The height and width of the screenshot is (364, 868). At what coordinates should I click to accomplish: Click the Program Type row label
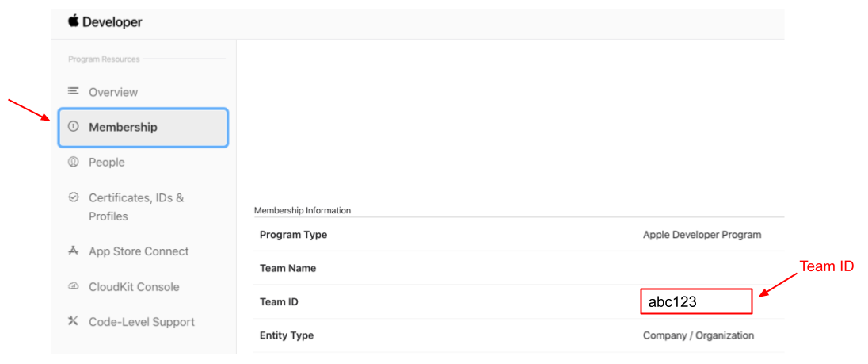click(293, 235)
